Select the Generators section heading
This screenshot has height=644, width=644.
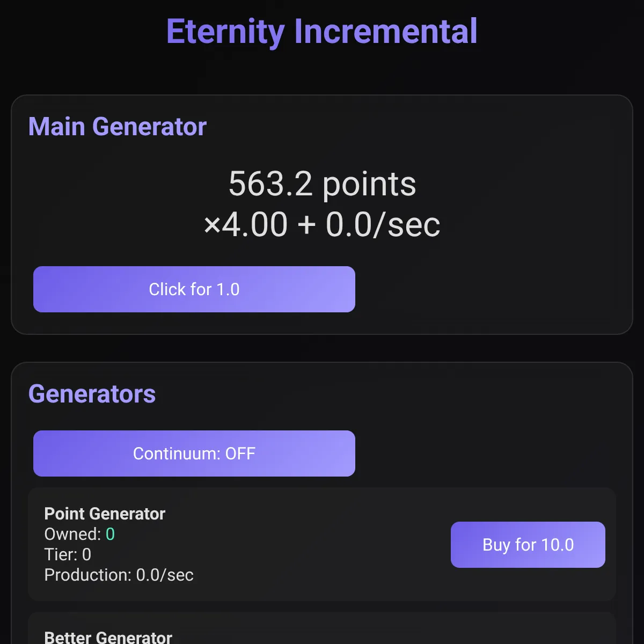pos(92,394)
